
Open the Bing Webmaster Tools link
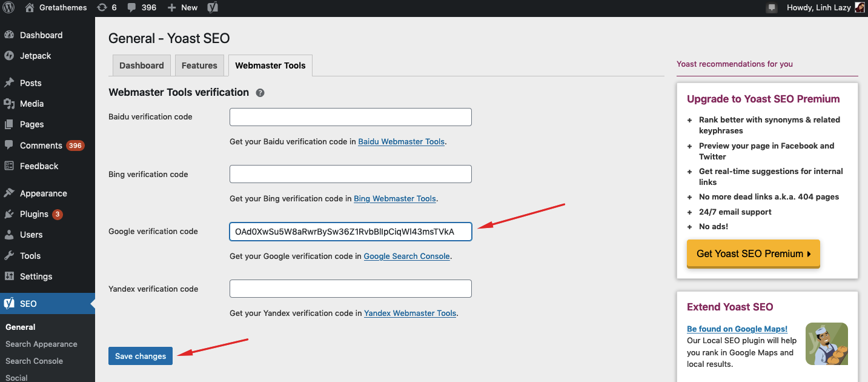(394, 199)
